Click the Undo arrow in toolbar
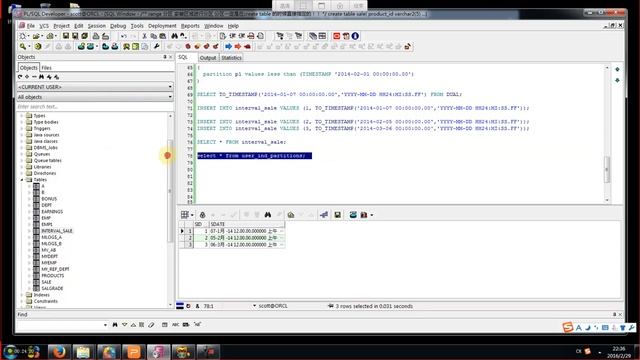The width and height of the screenshot is (640, 360). click(124, 36)
